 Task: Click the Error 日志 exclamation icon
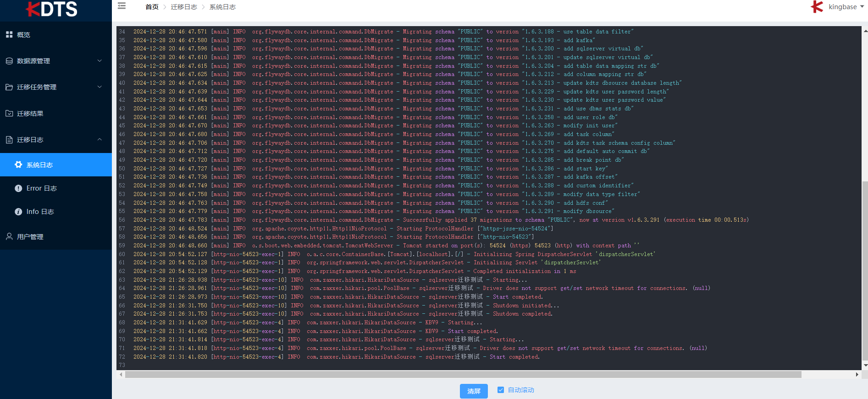[18, 188]
